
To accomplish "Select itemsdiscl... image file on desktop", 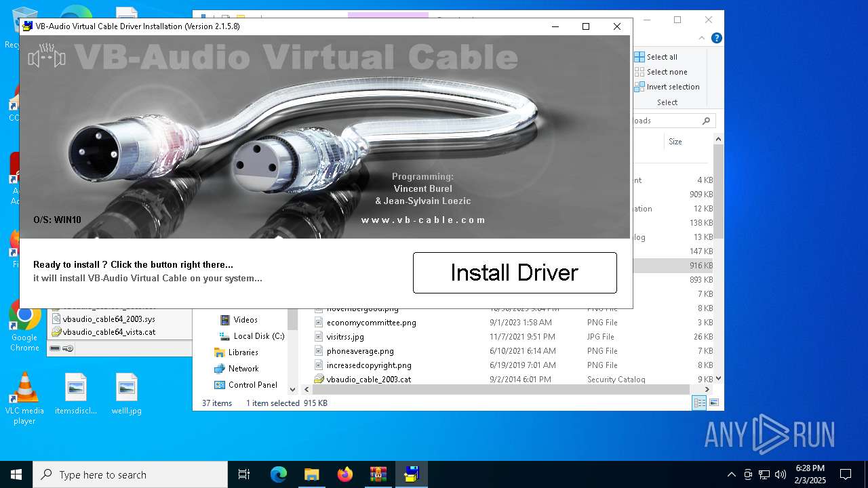I will [76, 394].
